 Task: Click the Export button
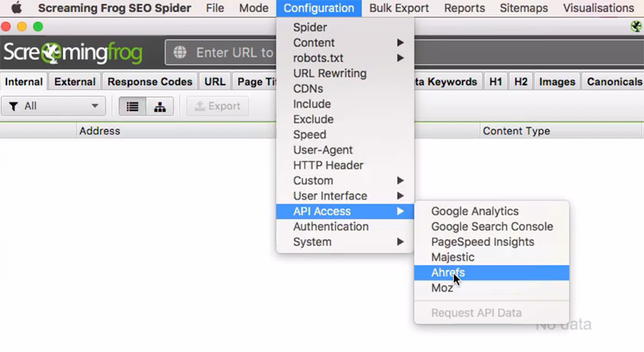(218, 106)
